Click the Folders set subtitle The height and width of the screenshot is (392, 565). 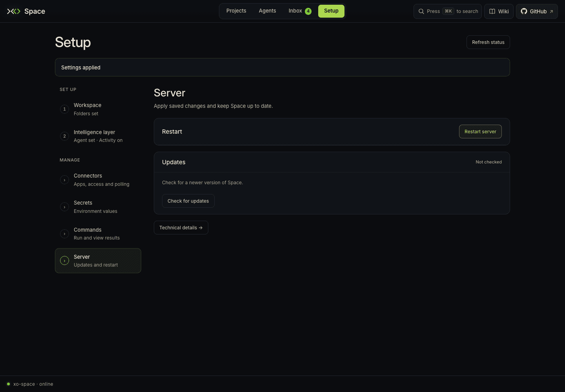pyautogui.click(x=86, y=114)
